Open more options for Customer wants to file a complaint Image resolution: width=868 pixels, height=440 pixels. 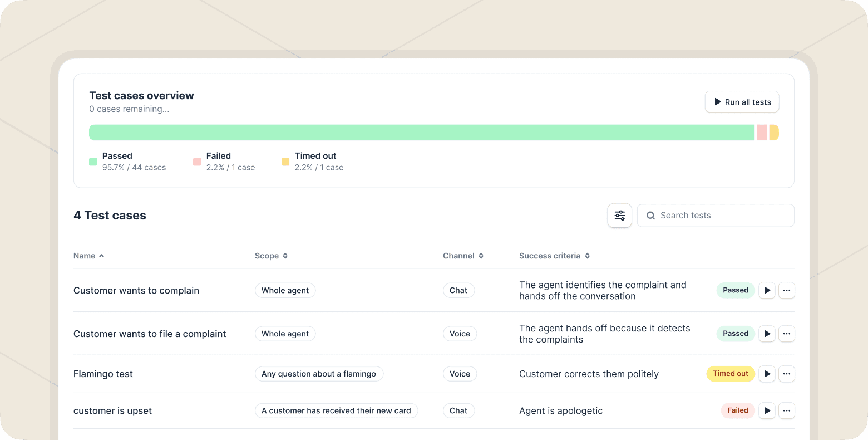(786, 334)
